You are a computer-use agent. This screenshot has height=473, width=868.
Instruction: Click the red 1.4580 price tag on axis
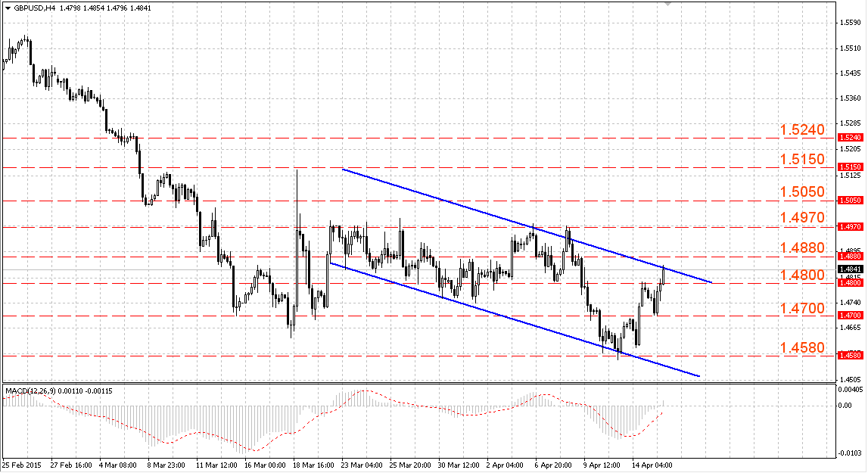[x=851, y=355]
